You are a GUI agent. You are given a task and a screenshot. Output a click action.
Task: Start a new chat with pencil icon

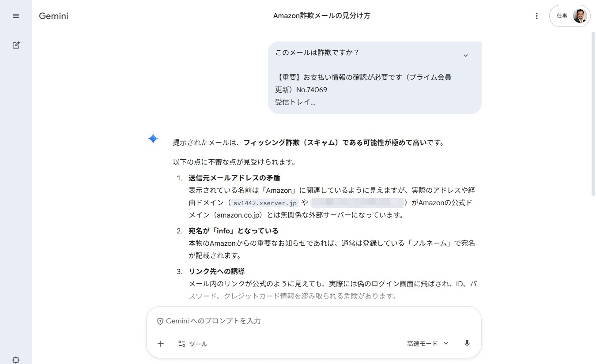16,45
